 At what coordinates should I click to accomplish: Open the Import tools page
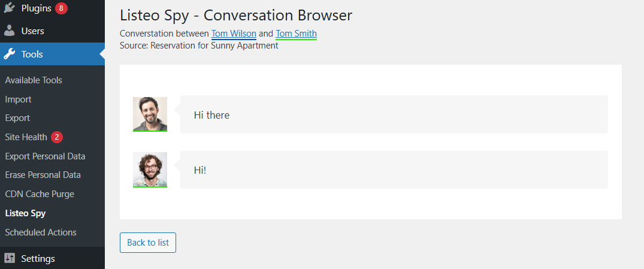coord(18,99)
